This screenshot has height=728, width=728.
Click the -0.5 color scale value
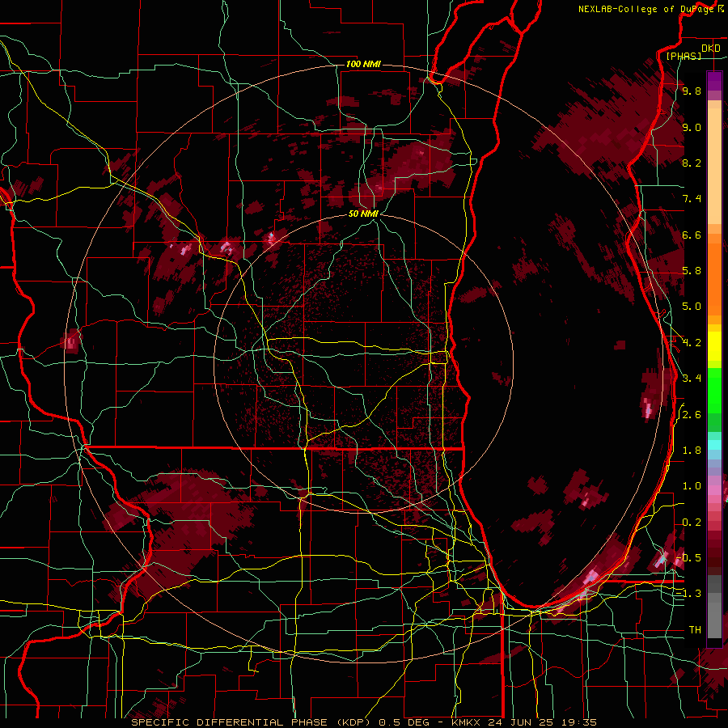(689, 558)
